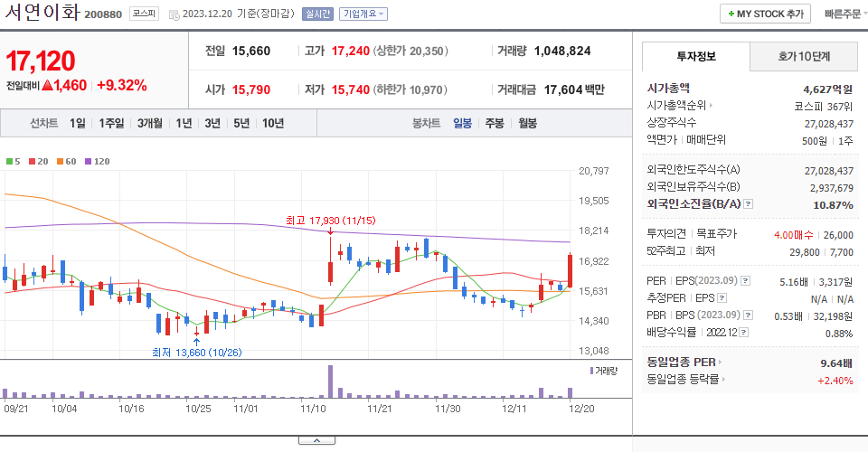Screen dimensions: 868x452
Task: Click the 최고 17,930 (11/15) chart marker
Action: (331, 221)
